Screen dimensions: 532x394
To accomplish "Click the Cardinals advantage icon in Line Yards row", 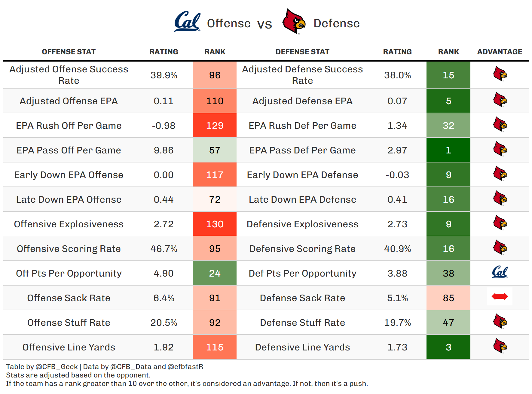I will 500,346.
